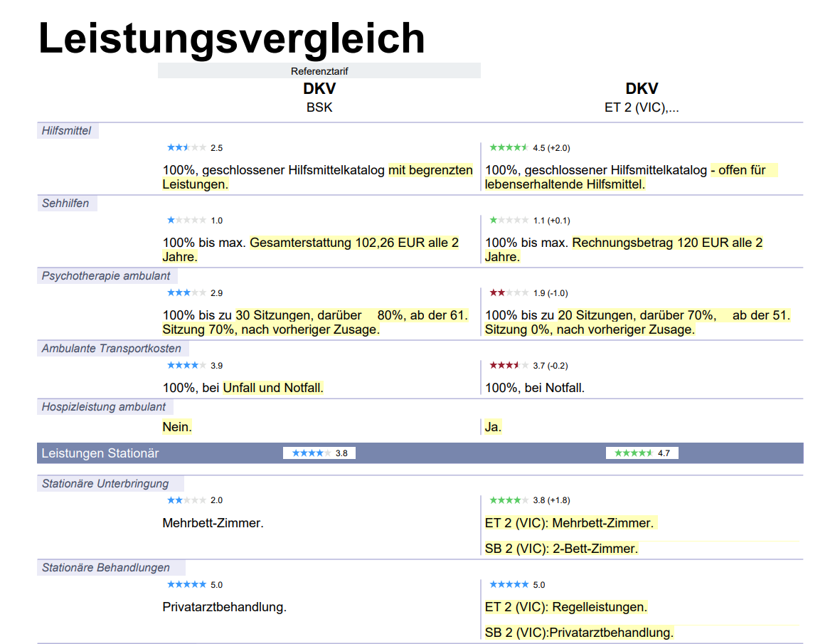Select text '20 Sitzungen, darüber 70%'

pos(637,315)
